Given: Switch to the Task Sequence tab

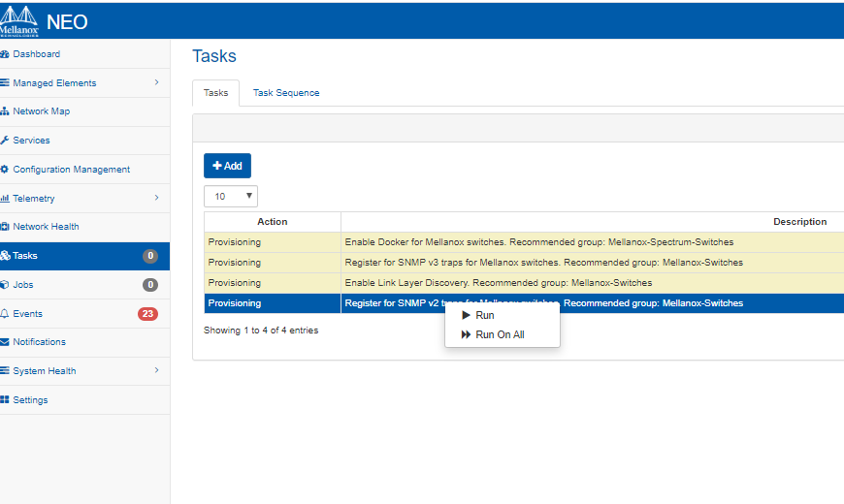Looking at the screenshot, I should pyautogui.click(x=286, y=93).
